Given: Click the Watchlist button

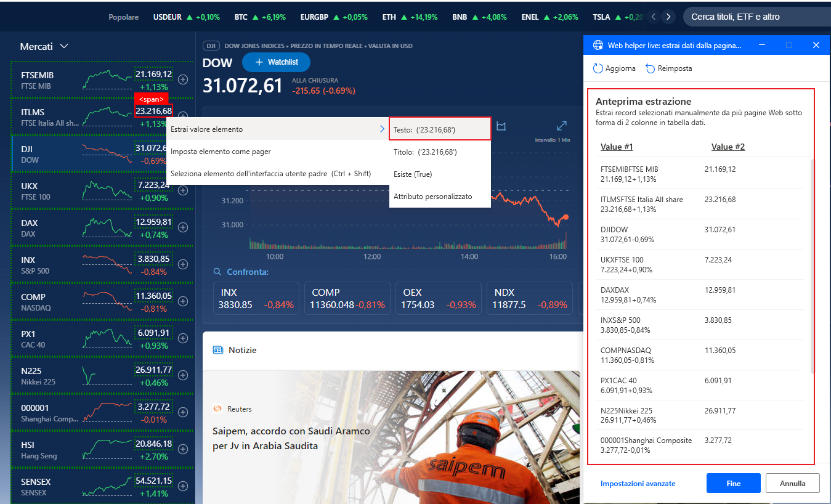Looking at the screenshot, I should pos(276,62).
